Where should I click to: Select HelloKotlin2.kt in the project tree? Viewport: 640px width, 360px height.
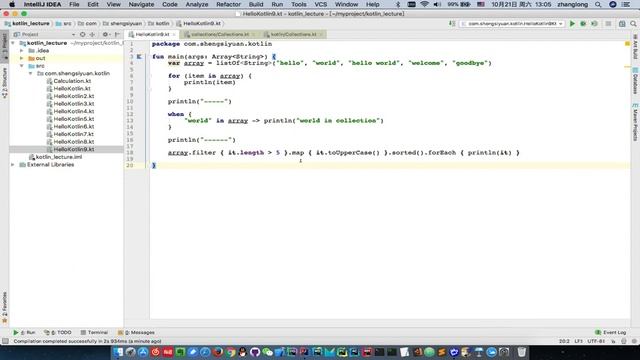pos(73,96)
